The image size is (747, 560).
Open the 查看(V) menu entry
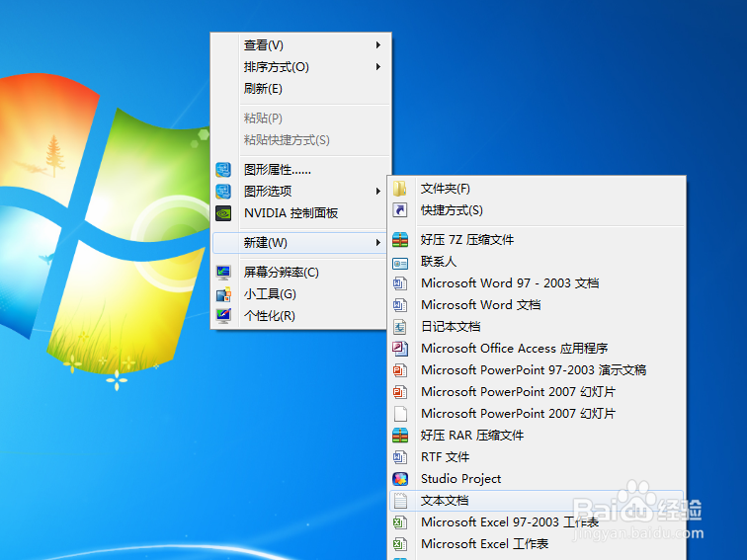pos(300,45)
